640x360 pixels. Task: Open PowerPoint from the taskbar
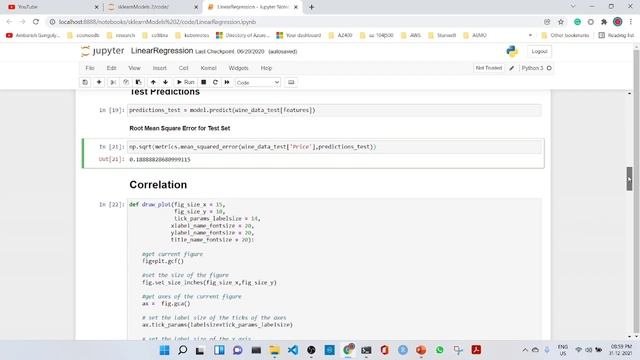click(421, 350)
